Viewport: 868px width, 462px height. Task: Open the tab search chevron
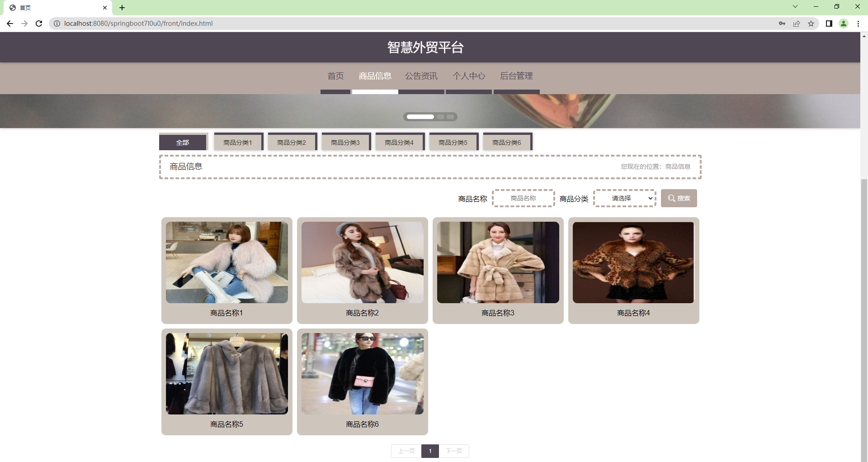pyautogui.click(x=795, y=6)
